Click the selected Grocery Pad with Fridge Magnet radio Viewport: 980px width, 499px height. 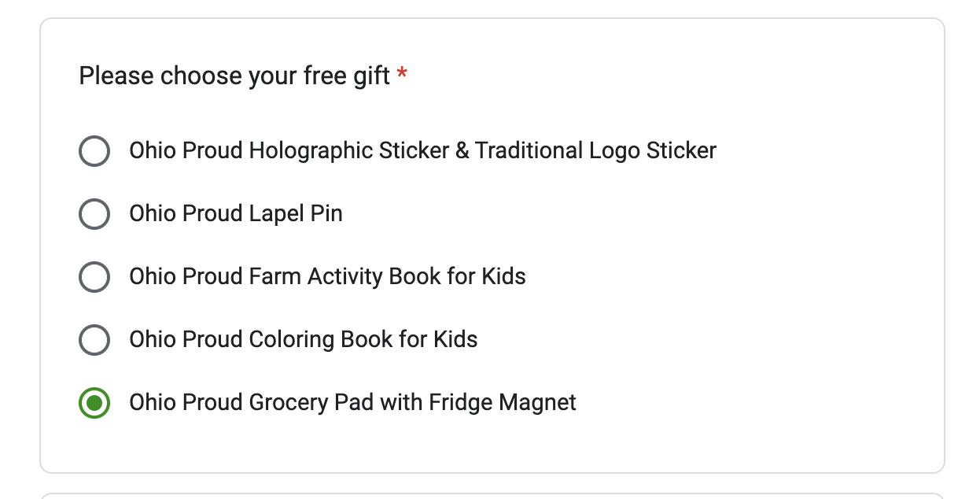[94, 403]
